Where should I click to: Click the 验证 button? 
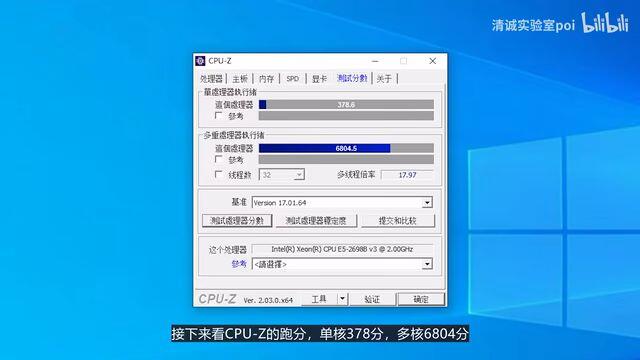tap(372, 299)
